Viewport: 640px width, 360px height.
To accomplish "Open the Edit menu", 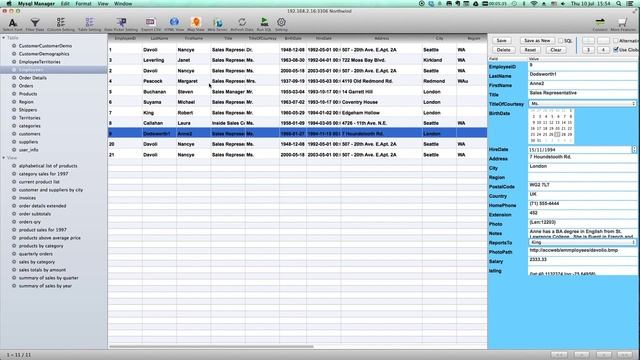I will click(x=65, y=3).
